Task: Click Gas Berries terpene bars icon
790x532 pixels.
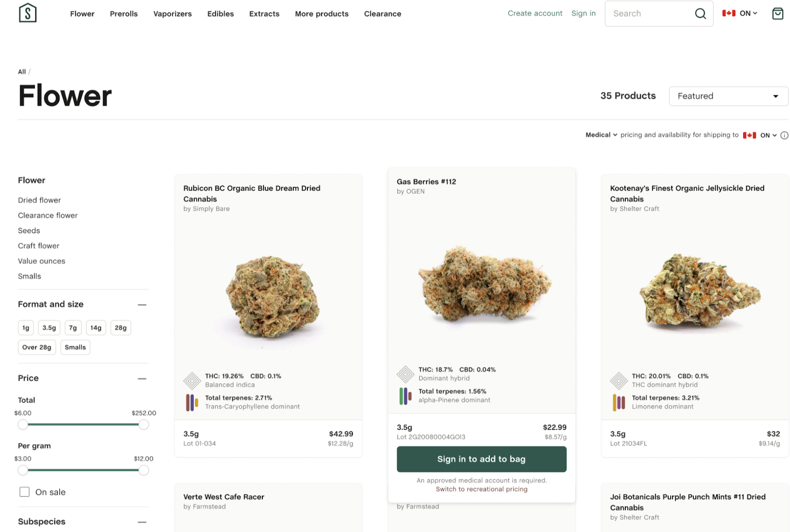Action: (405, 396)
